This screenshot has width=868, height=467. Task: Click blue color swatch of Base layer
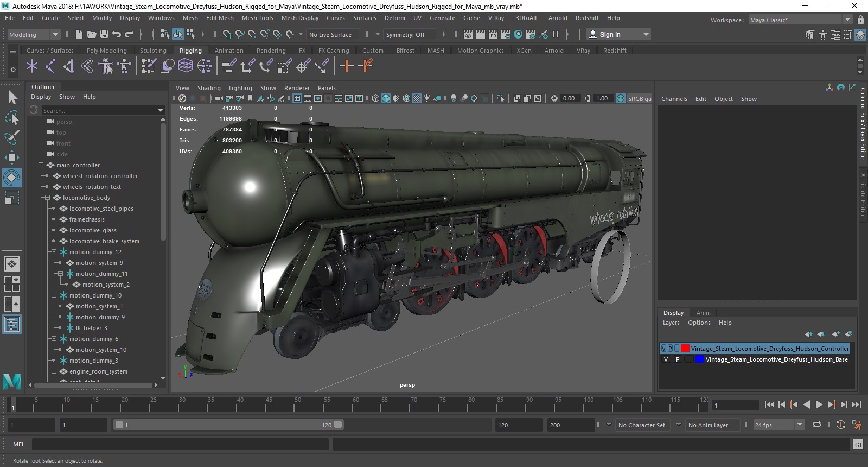(700, 359)
